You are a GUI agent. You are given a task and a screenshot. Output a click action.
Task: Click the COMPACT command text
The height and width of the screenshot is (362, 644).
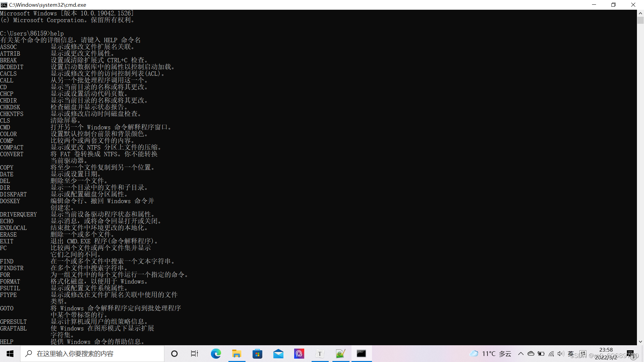[12, 147]
